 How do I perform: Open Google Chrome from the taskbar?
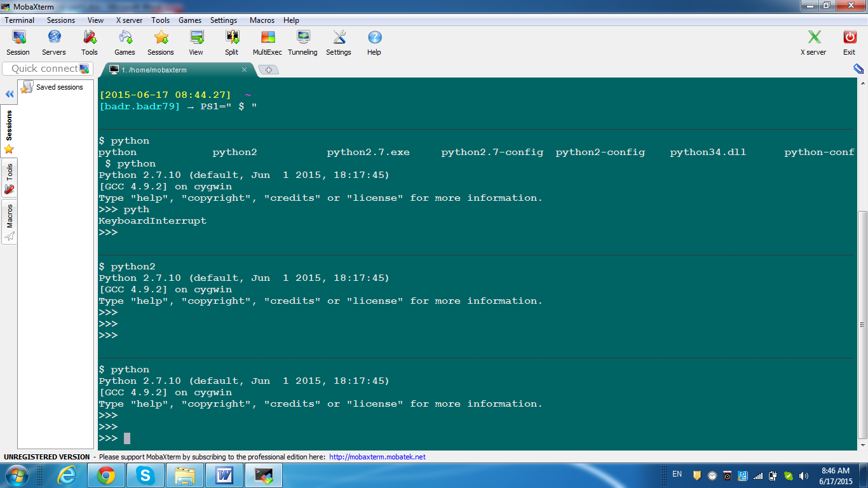(106, 475)
